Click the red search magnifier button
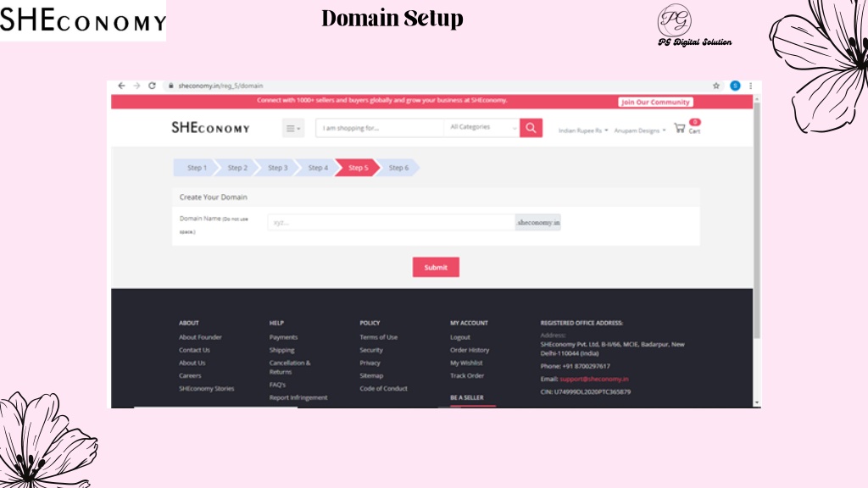868x488 pixels. [x=531, y=128]
